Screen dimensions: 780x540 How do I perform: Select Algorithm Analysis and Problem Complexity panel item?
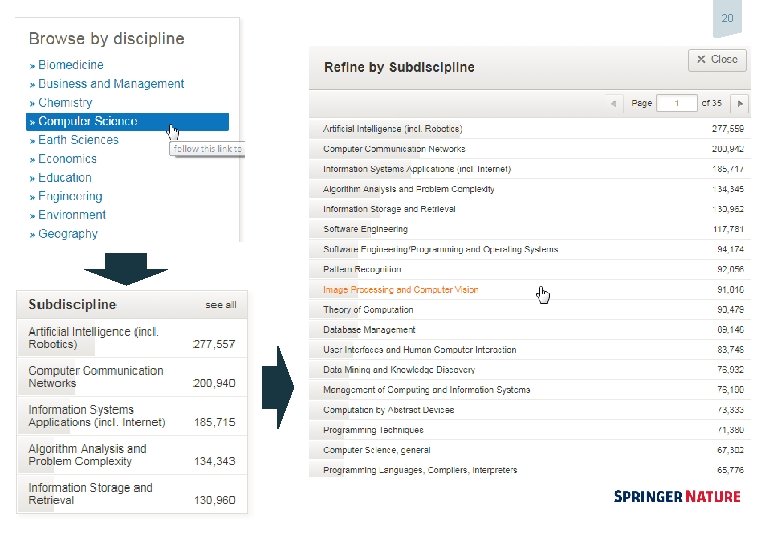click(x=87, y=455)
